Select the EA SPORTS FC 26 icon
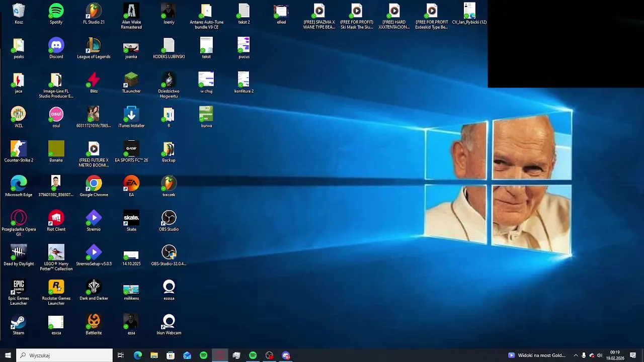644x362 pixels. (131, 152)
